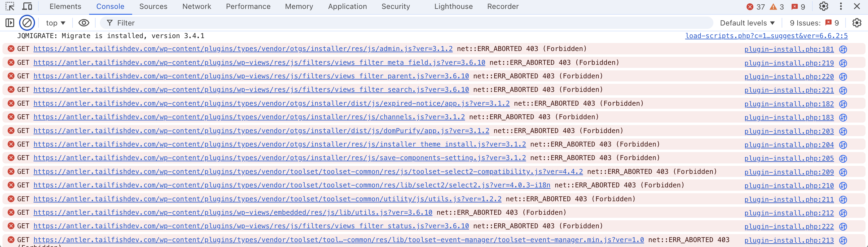Create live expression with the eye icon
The height and width of the screenshot is (247, 868).
84,23
